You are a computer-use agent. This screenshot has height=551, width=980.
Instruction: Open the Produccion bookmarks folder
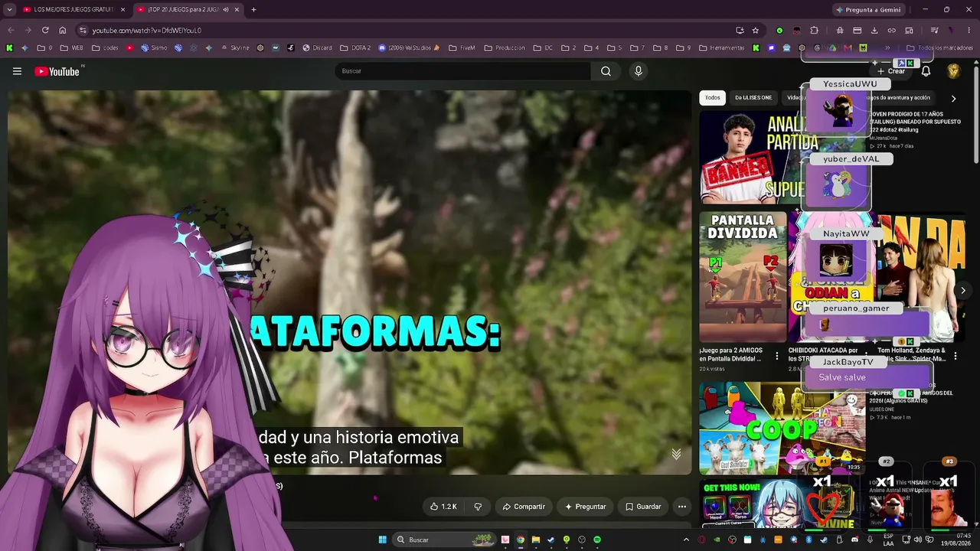pos(505,47)
